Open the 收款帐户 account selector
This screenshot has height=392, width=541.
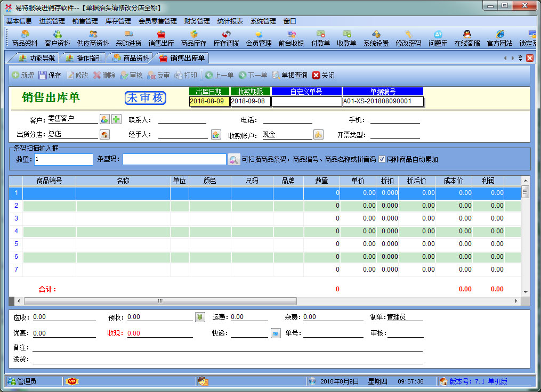click(318, 135)
